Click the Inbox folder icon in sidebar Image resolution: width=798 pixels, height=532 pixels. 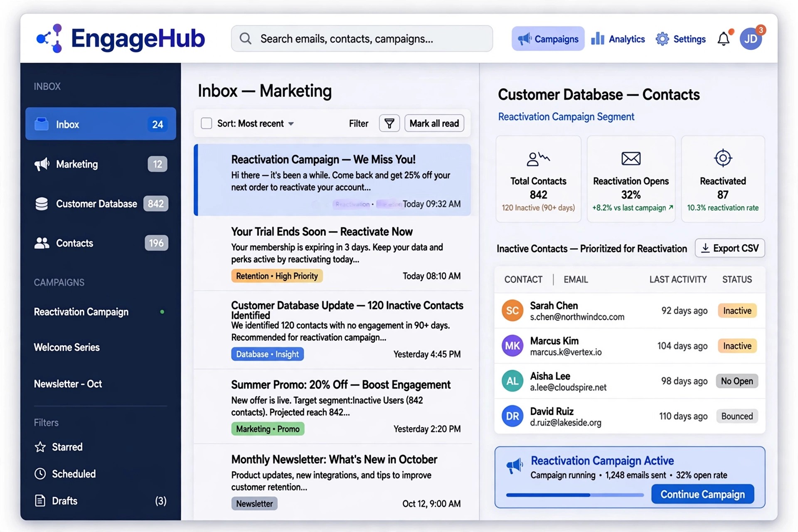point(41,124)
